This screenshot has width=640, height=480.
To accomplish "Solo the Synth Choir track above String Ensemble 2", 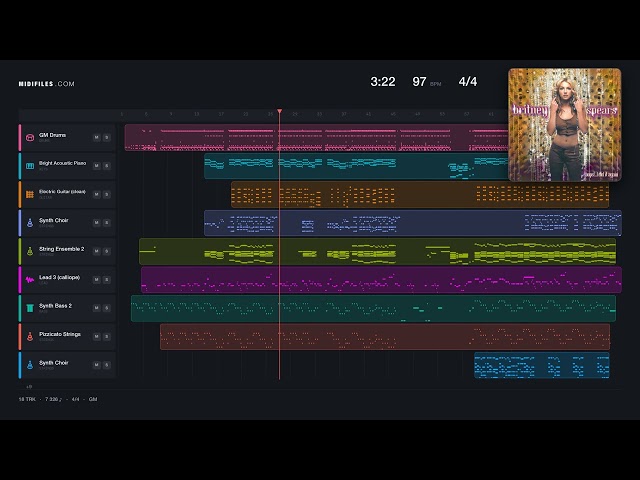I will (107, 223).
